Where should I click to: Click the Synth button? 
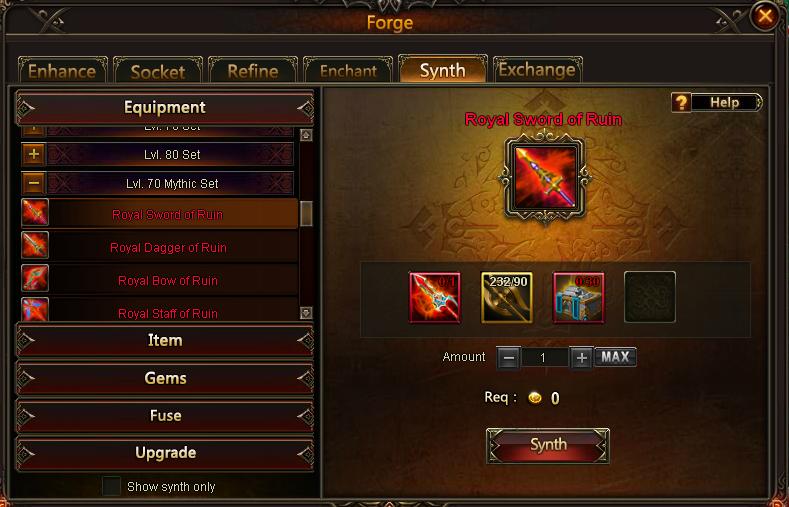(x=548, y=445)
